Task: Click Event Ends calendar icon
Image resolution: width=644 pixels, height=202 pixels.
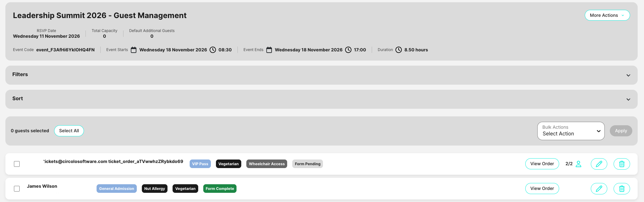Action: (269, 50)
